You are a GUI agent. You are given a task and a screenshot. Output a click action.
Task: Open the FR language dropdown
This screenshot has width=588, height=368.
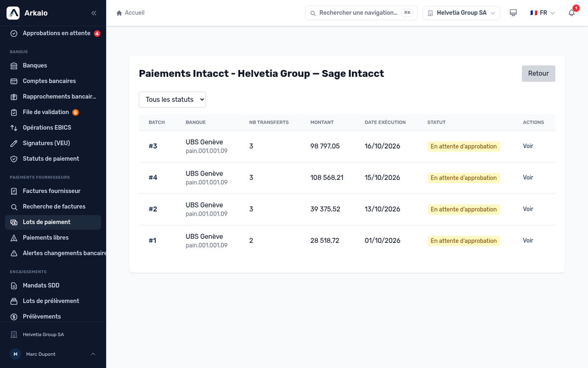[543, 13]
